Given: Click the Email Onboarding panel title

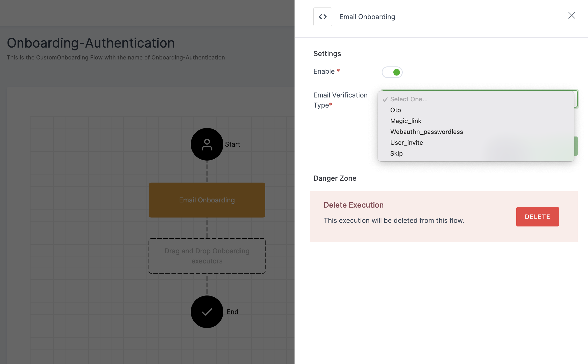Looking at the screenshot, I should click(x=367, y=17).
